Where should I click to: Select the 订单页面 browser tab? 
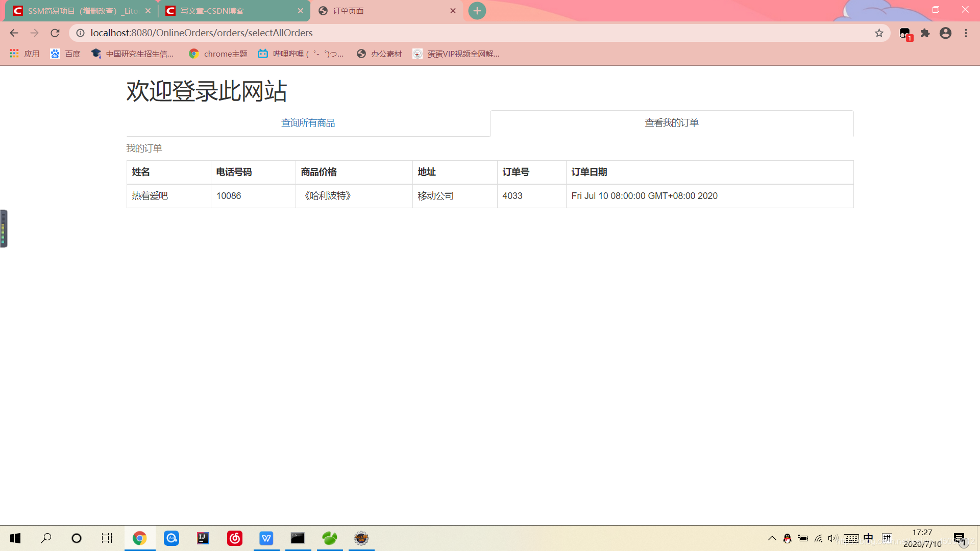pyautogui.click(x=386, y=11)
